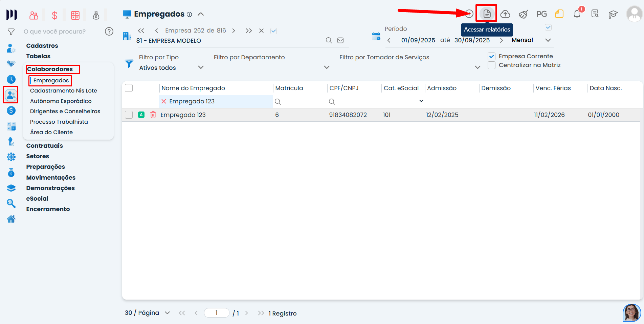Open the pink calculator module icon
The image size is (644, 324).
coord(75,15)
